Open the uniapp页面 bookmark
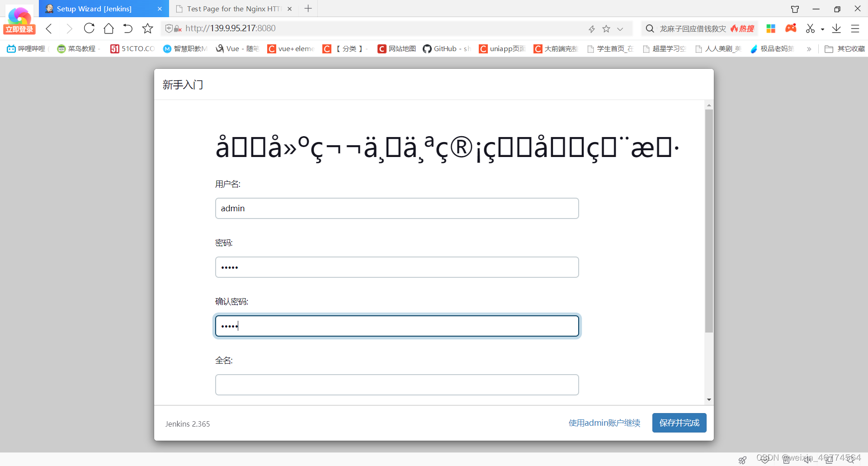The width and height of the screenshot is (868, 466). click(502, 48)
